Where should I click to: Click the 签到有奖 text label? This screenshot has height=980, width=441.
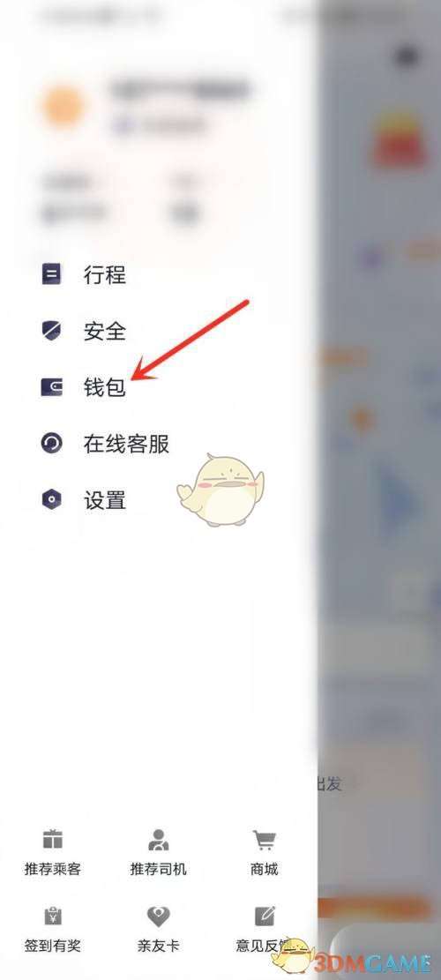[x=52, y=946]
